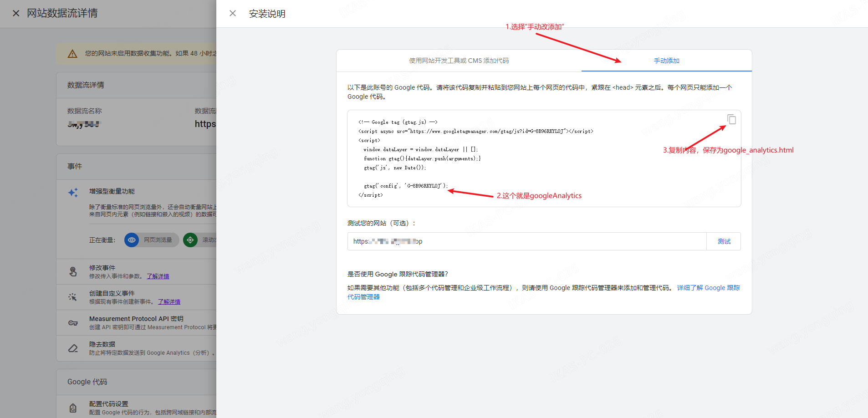Click the 创建自定义事件 cursor icon

tap(73, 297)
